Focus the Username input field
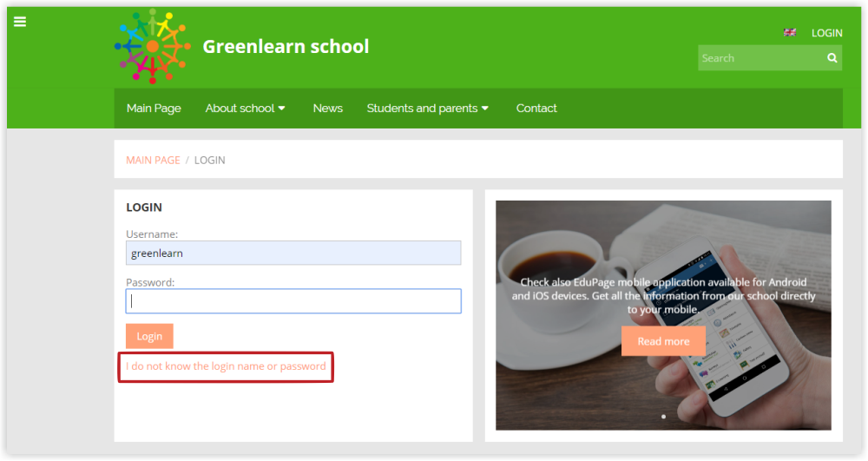868x461 pixels. click(293, 254)
